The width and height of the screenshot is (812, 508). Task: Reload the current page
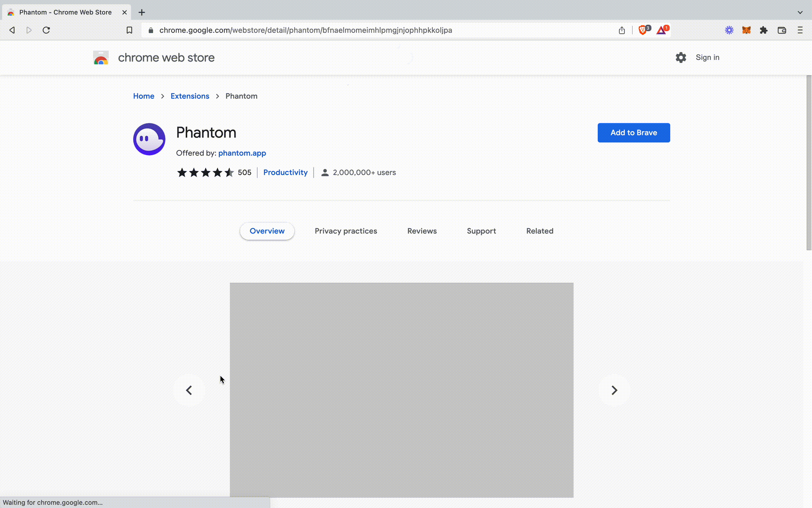point(46,30)
